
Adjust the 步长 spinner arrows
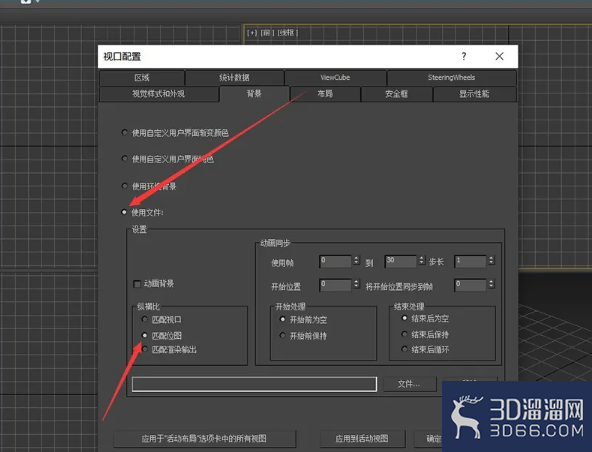pos(491,261)
